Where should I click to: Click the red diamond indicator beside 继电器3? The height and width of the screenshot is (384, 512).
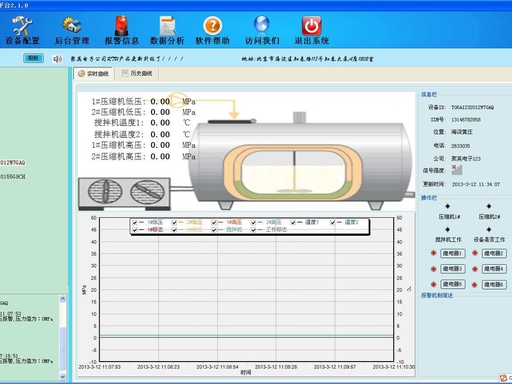433,269
